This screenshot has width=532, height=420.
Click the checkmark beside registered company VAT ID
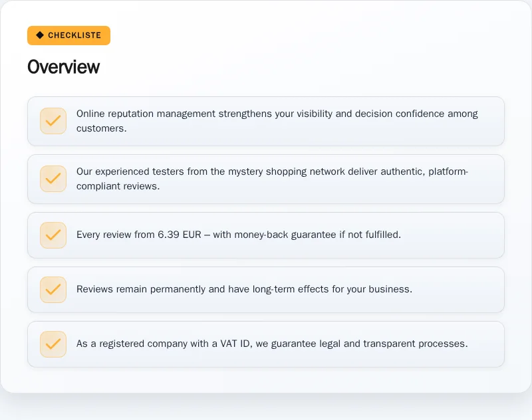coord(53,344)
